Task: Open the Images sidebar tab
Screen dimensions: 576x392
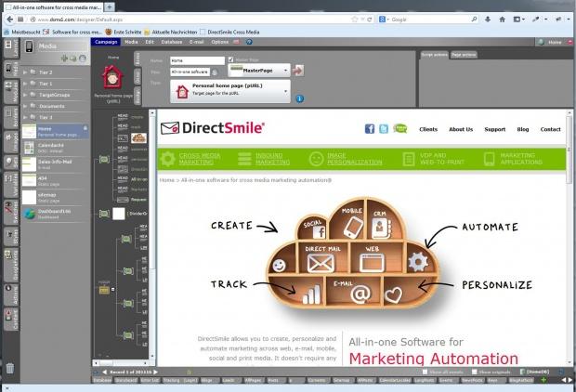Action: 10,142
